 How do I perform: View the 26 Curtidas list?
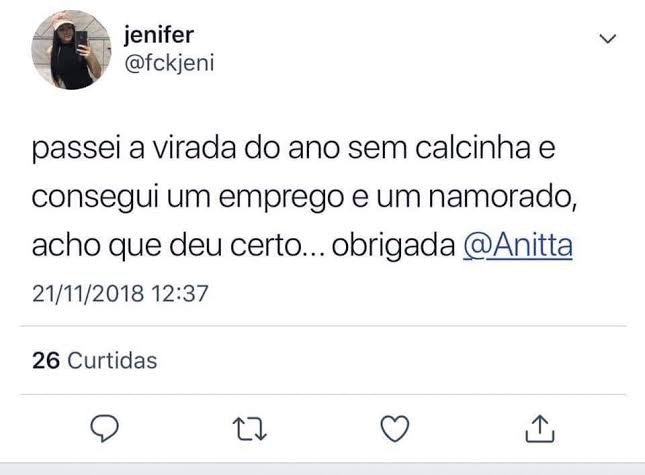click(94, 361)
